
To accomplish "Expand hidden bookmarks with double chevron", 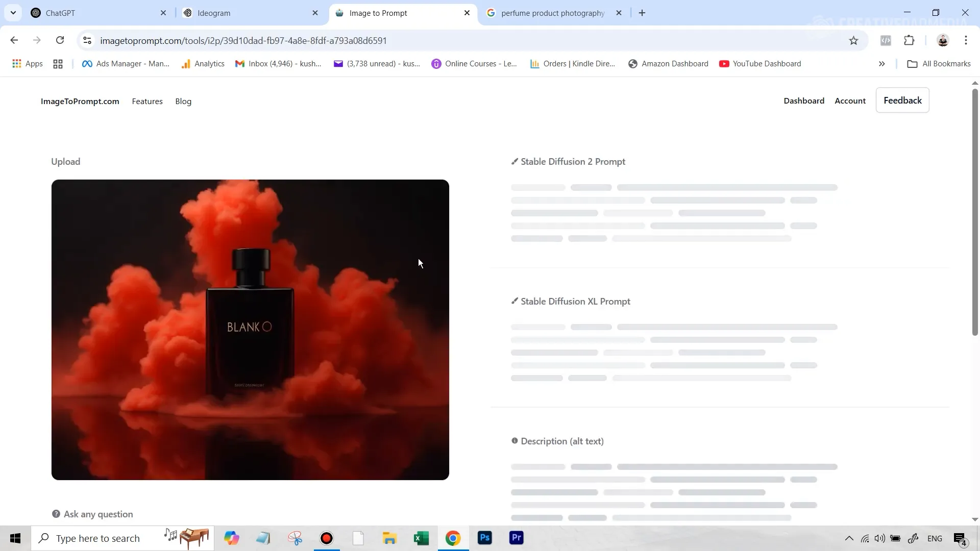I will pyautogui.click(x=881, y=64).
